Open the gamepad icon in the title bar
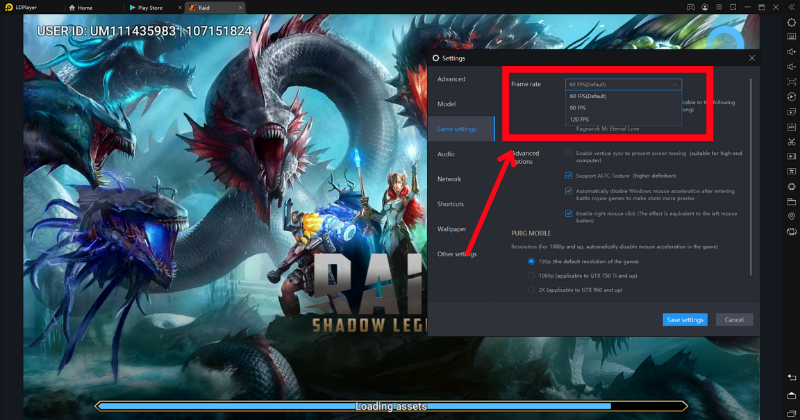This screenshot has height=420, width=800. 690,7
